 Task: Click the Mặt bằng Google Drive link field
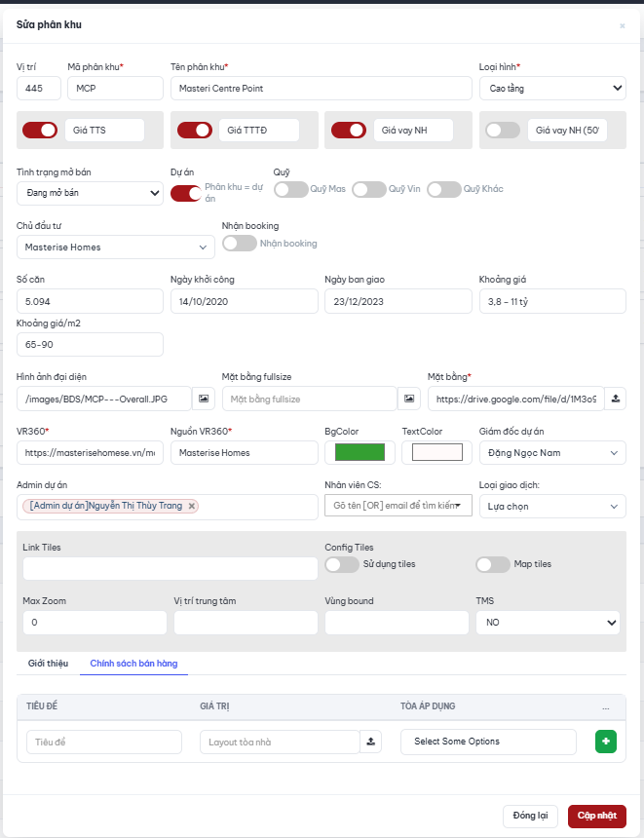click(x=515, y=399)
